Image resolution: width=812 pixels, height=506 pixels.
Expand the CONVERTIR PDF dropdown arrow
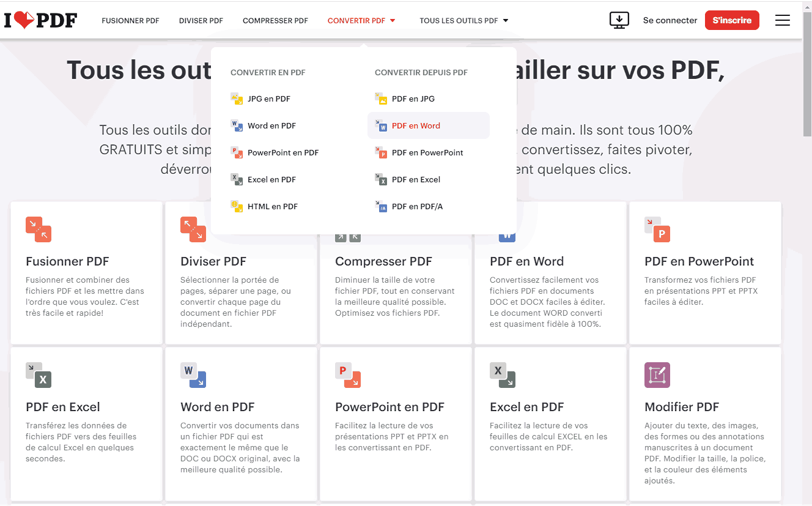pos(393,21)
